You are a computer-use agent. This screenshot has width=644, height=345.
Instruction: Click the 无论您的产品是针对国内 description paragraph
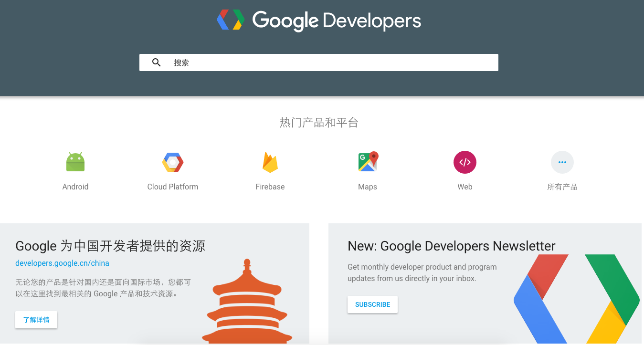103,288
